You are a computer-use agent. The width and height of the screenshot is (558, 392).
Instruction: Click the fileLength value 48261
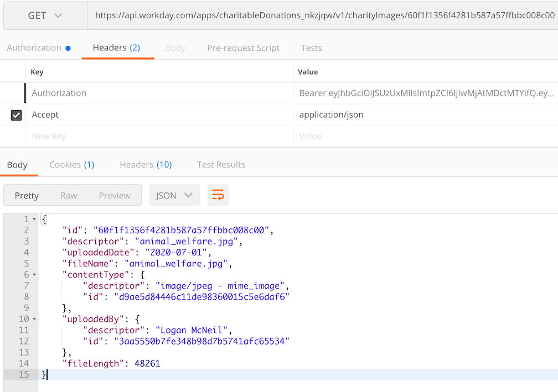(x=147, y=364)
